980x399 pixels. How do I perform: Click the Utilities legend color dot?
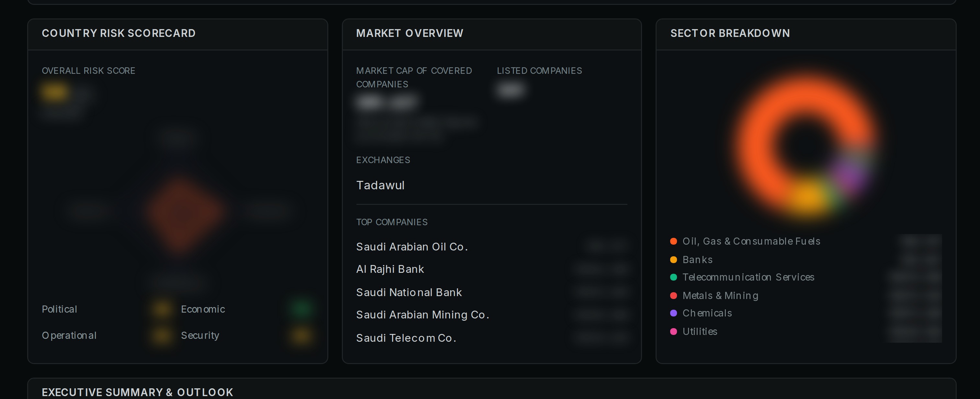[x=673, y=332]
